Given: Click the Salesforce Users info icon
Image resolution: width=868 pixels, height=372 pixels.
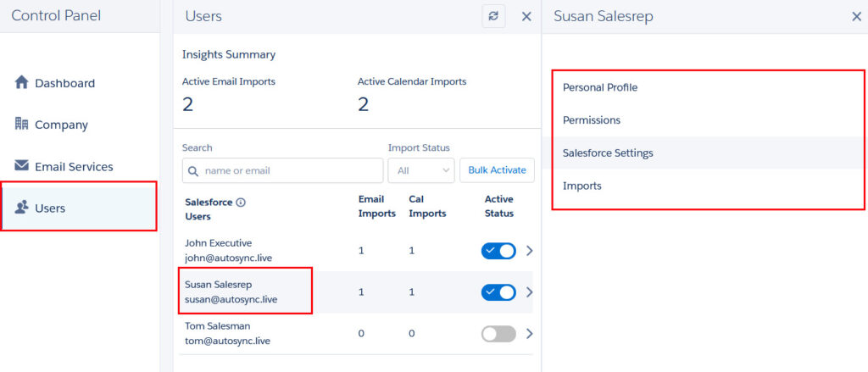Looking at the screenshot, I should [240, 203].
